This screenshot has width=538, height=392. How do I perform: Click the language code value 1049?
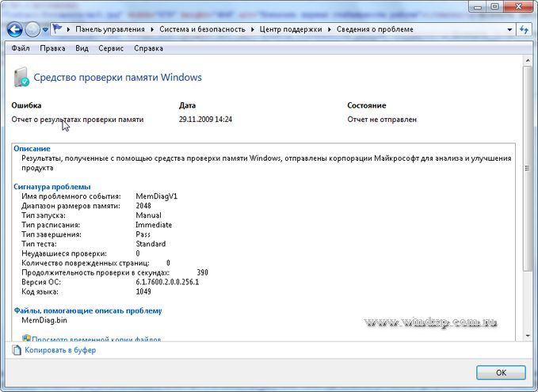143,291
